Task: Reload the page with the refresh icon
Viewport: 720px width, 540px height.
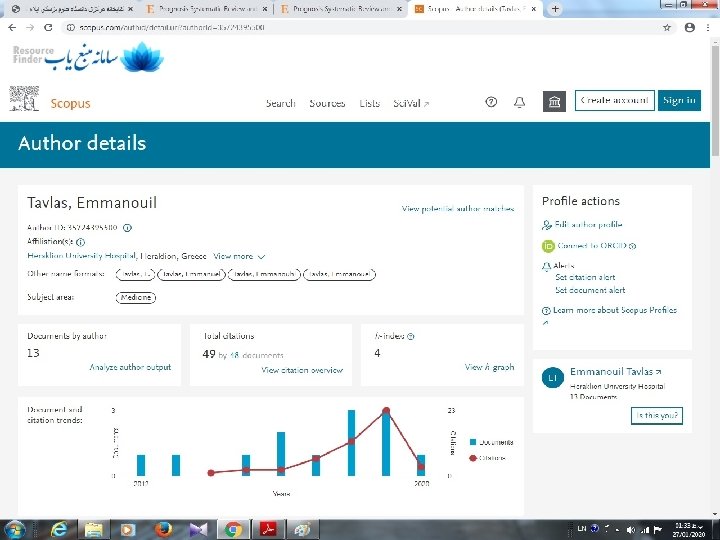Action: tap(48, 28)
